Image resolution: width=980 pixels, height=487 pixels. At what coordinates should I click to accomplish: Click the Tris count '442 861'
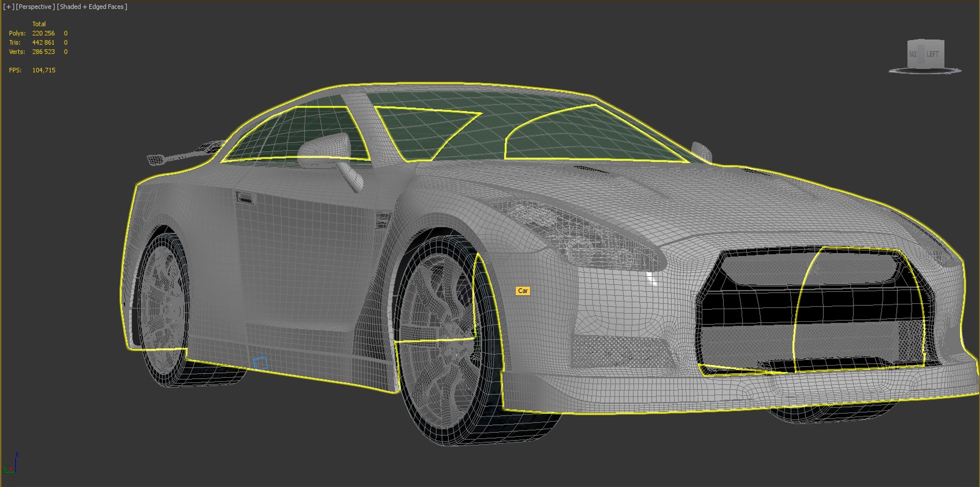click(43, 42)
